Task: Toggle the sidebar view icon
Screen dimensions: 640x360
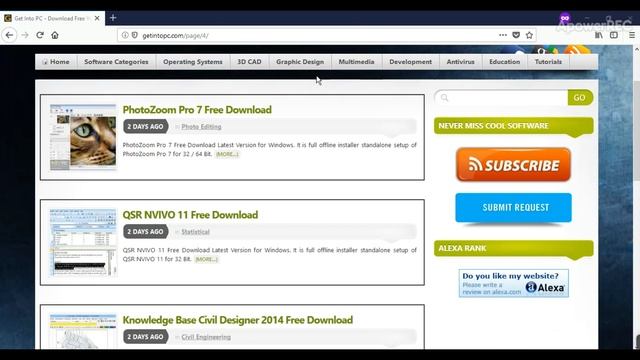Action: (614, 35)
